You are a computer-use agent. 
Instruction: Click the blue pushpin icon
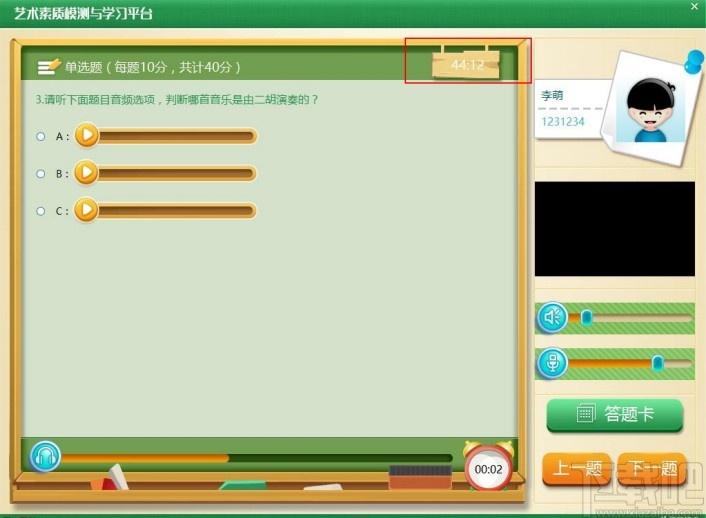(694, 62)
